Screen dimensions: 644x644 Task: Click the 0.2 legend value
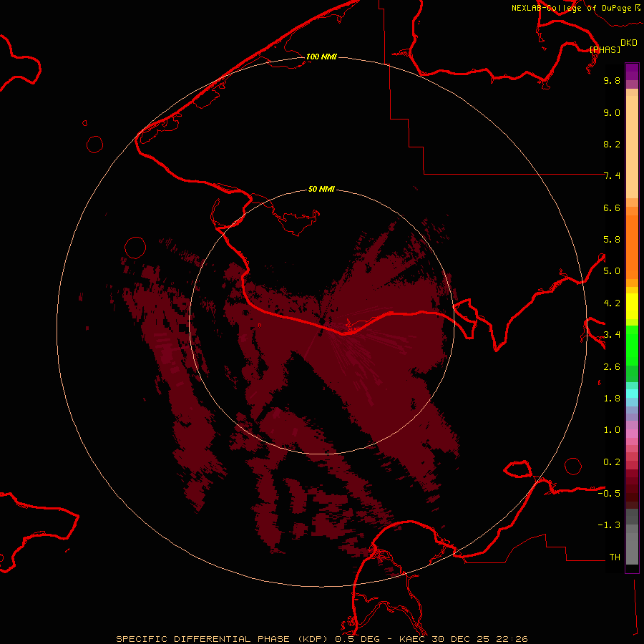[x=612, y=462]
